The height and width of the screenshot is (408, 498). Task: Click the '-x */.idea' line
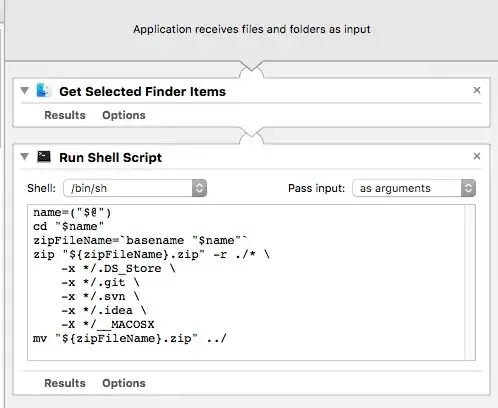pos(104,310)
